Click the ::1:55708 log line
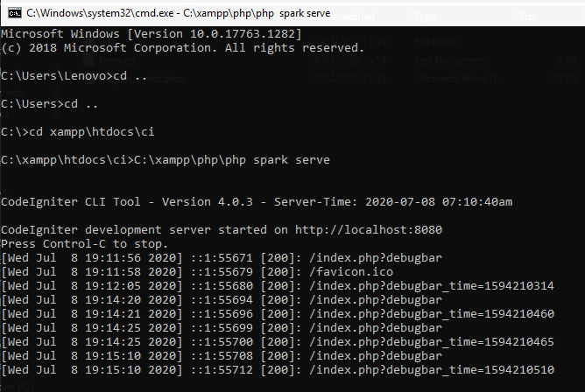This screenshot has width=585, height=392. point(222,356)
